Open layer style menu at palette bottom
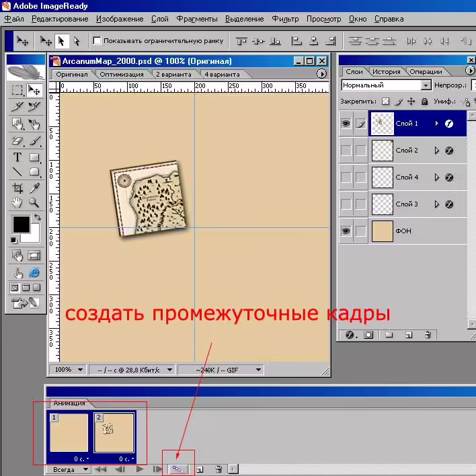476x476 pixels. point(351,335)
